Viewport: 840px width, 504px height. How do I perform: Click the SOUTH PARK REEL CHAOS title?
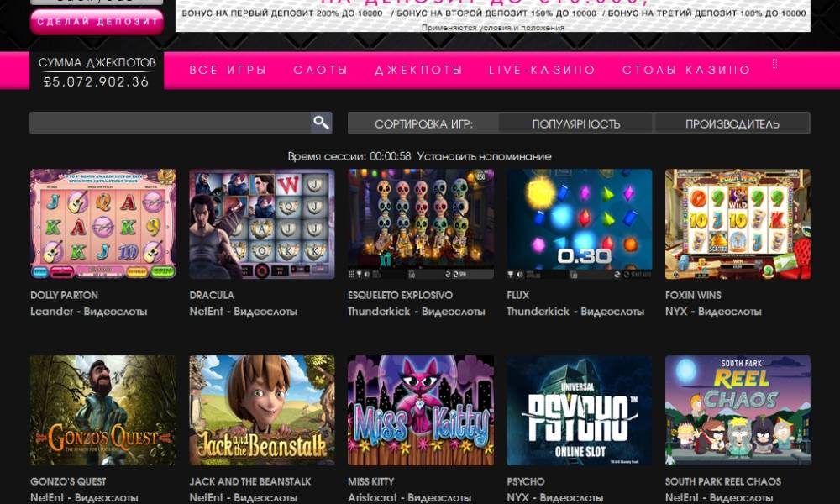(x=723, y=481)
